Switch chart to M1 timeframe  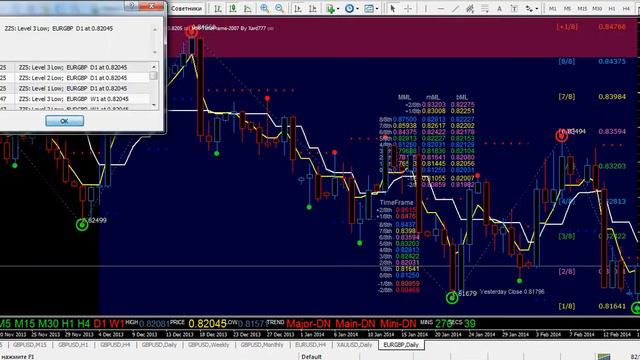553,9
